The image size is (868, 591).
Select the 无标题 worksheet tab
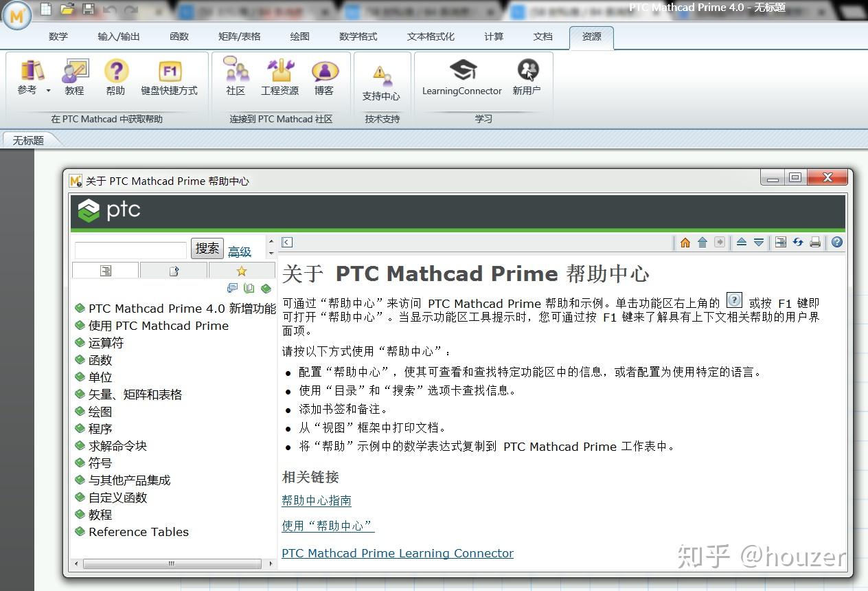pyautogui.click(x=28, y=140)
